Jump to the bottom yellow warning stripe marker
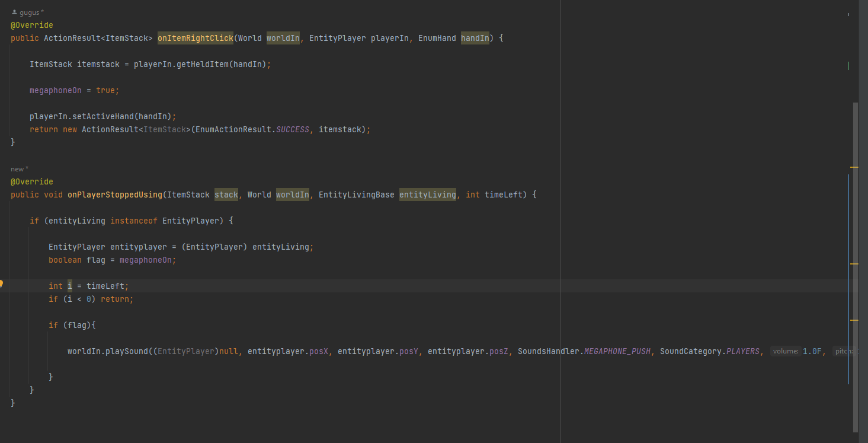The image size is (868, 443). (854, 320)
